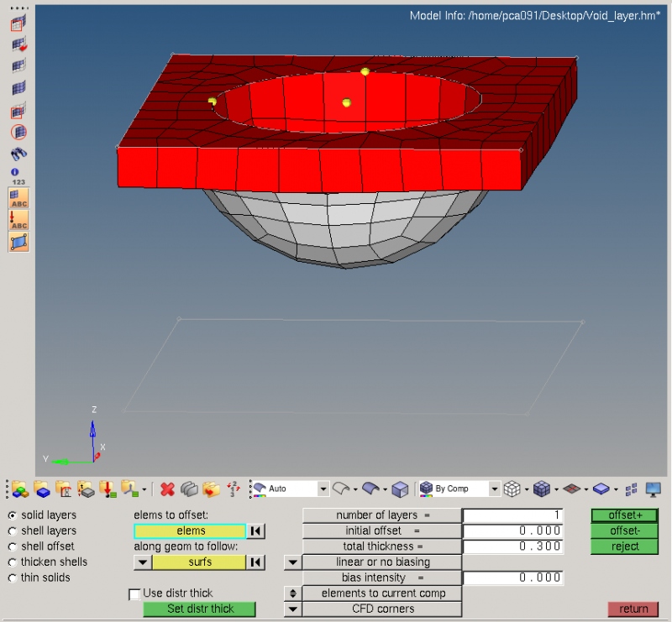Toggle Element Handles ABC display
This screenshot has height=622, width=672.
pos(18,198)
